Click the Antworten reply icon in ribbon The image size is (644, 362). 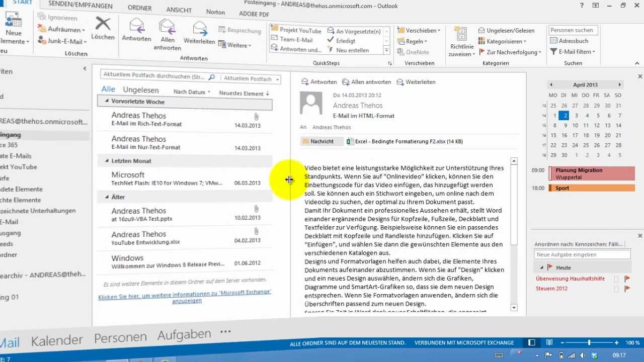[x=136, y=25]
